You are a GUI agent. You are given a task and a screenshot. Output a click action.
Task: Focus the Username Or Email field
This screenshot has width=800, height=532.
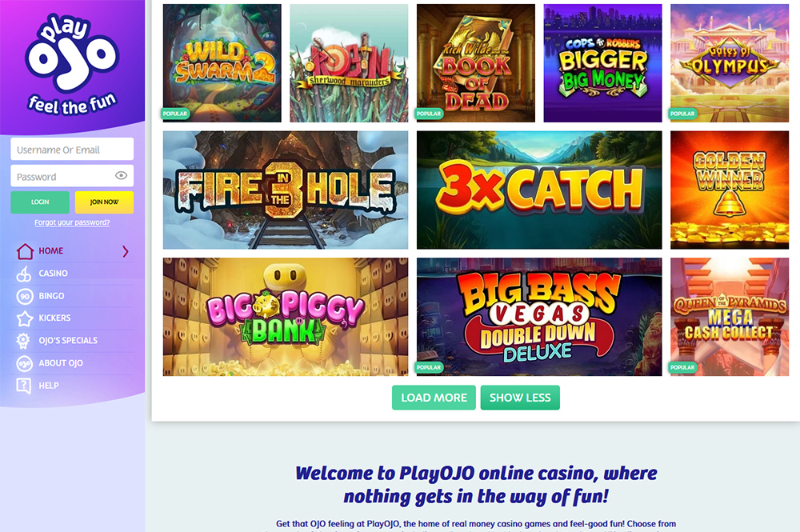[72, 150]
